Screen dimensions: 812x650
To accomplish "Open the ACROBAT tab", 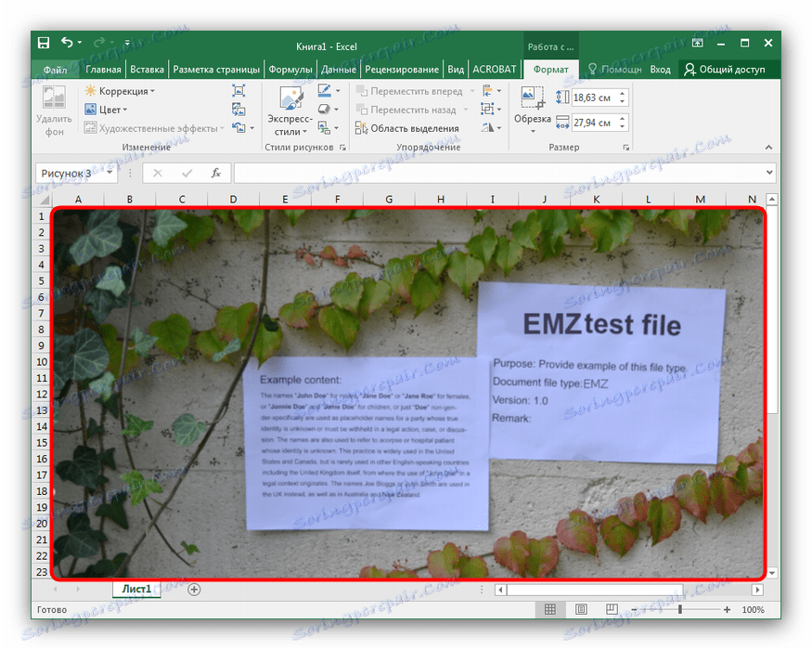I will tap(495, 70).
